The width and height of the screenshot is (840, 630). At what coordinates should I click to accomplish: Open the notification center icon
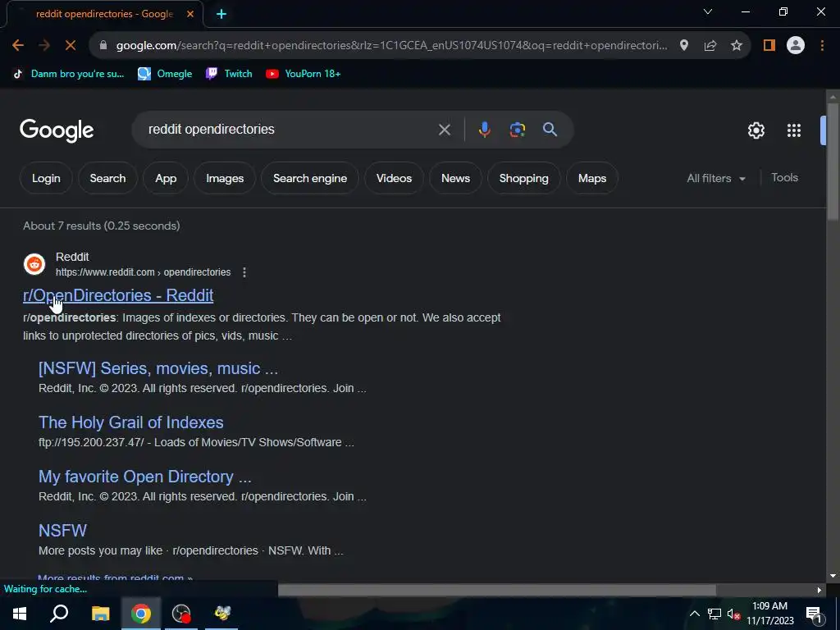[814, 614]
